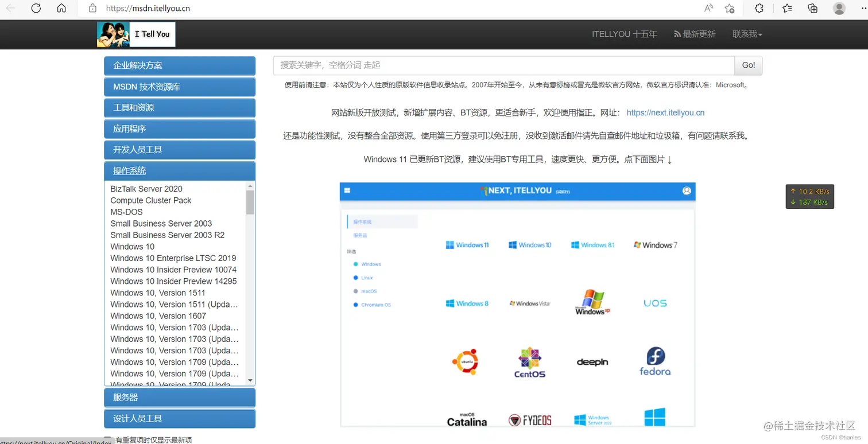This screenshot has height=444, width=868.
Task: Select Windows 10 Enterprise LTSC 2019
Action: point(173,258)
